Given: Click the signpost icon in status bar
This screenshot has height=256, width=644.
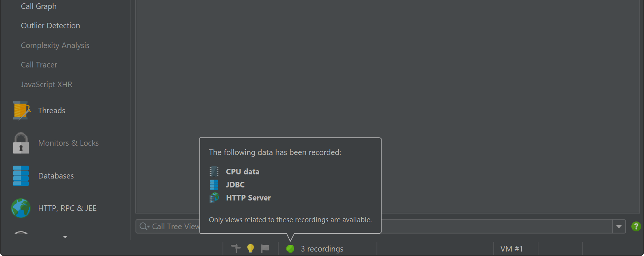Looking at the screenshot, I should coord(236,249).
